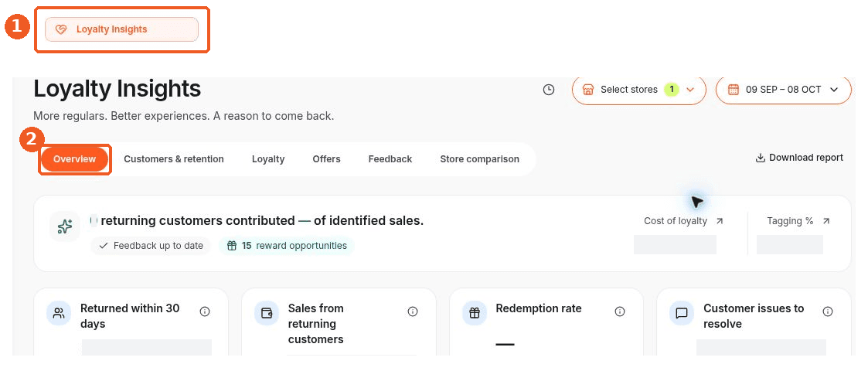Open the 15 reward opportunities chip
This screenshot has height=371, width=868.
[287, 246]
